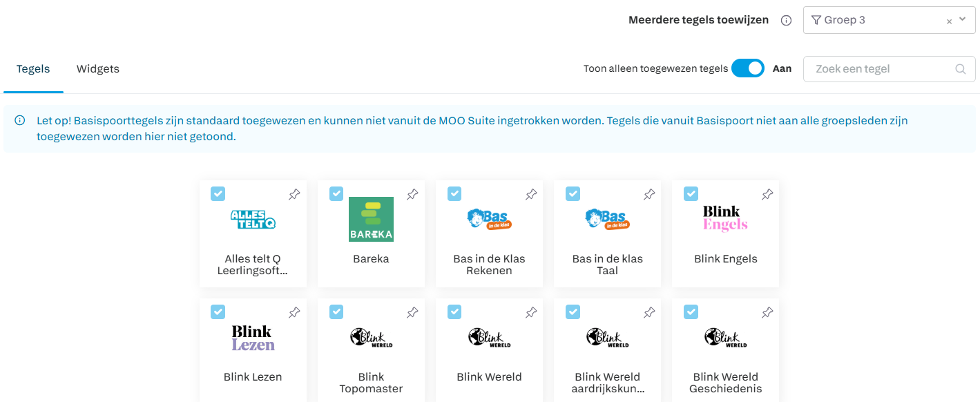The width and height of the screenshot is (980, 402).
Task: Click the Blink Wereld aardrijkskun... title
Action: click(607, 383)
